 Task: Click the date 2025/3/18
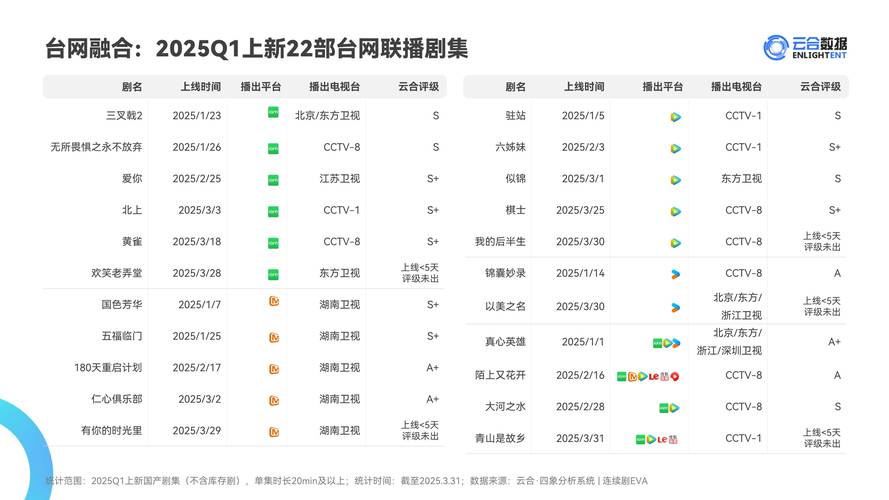click(x=197, y=241)
